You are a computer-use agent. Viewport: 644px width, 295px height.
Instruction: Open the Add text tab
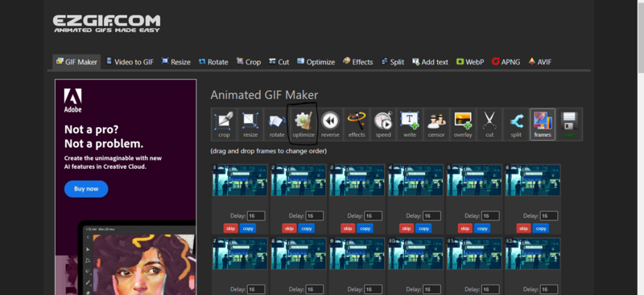pyautogui.click(x=430, y=62)
